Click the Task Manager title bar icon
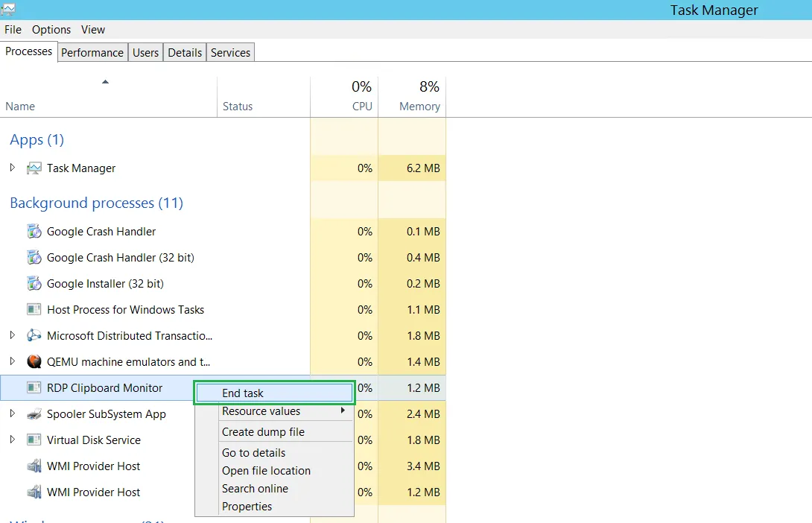Image resolution: width=812 pixels, height=523 pixels. pyautogui.click(x=8, y=9)
